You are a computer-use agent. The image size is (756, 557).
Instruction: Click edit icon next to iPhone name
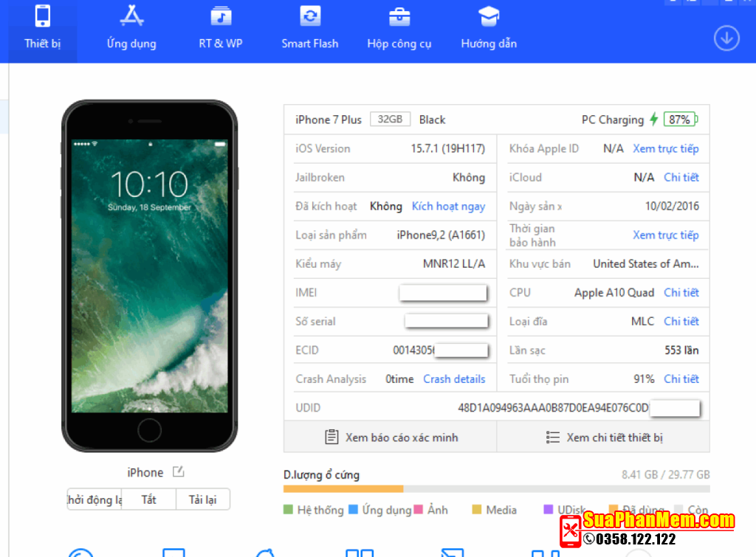pyautogui.click(x=178, y=472)
